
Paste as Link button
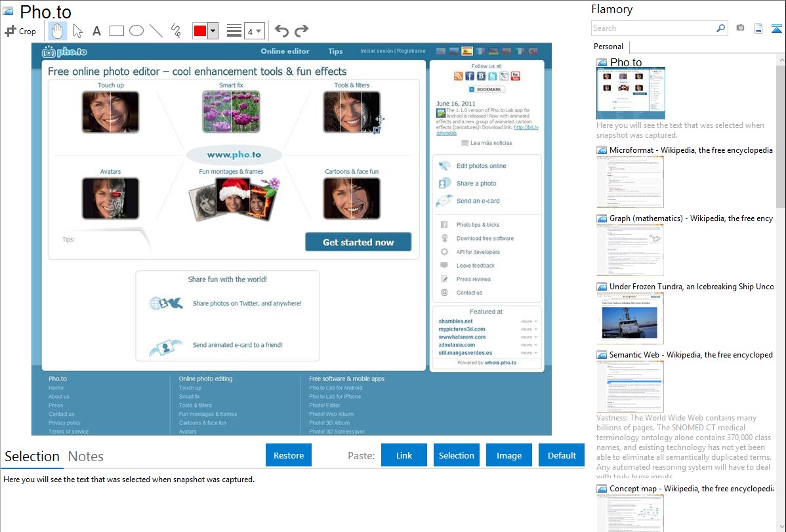[404, 455]
